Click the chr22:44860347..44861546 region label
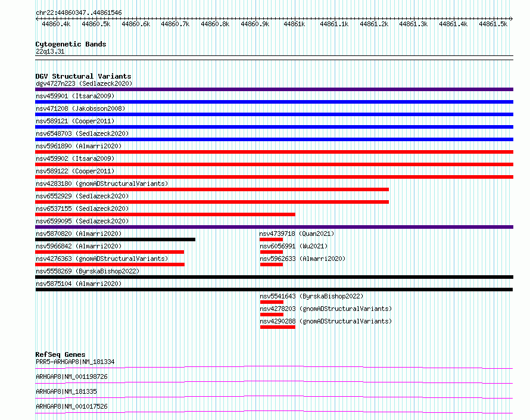530x420 pixels. (x=79, y=13)
